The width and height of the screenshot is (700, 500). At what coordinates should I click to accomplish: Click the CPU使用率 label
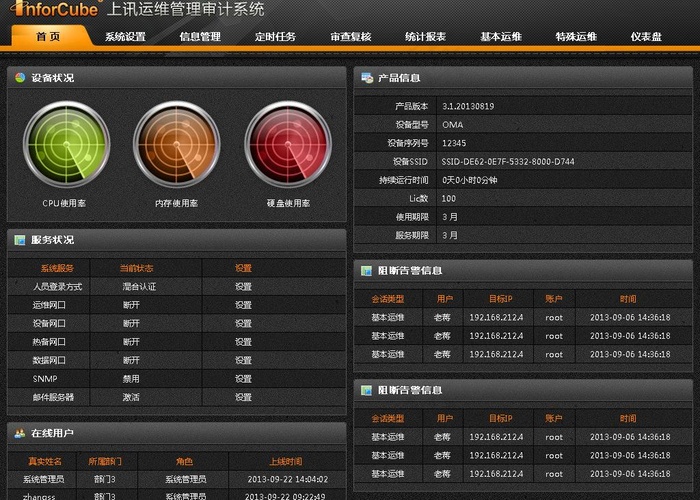pyautogui.click(x=64, y=203)
